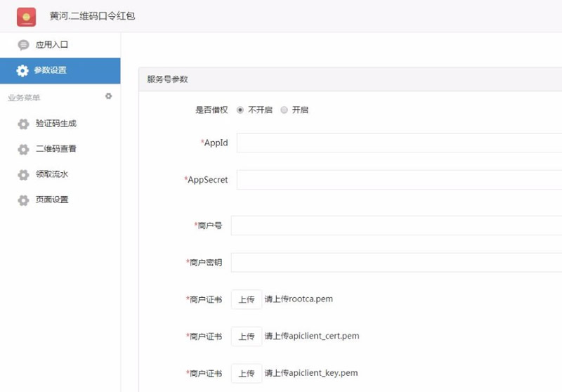Click the small gear next to 业务菜单
The height and width of the screenshot is (392, 562).
pyautogui.click(x=108, y=96)
